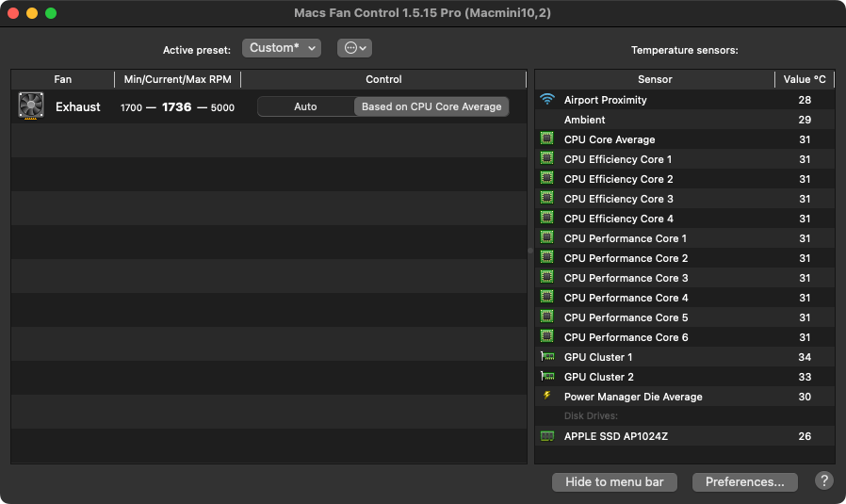Click the Control column header
Screen dimensions: 846x504
383,79
